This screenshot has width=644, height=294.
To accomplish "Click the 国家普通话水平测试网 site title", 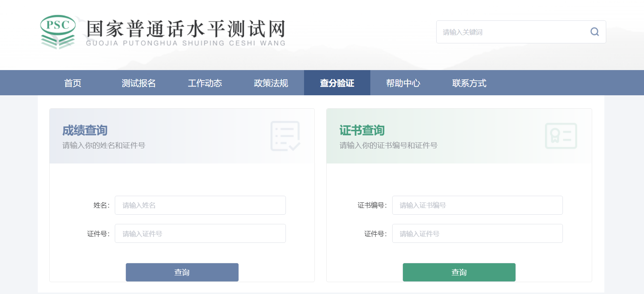I will 186,30.
